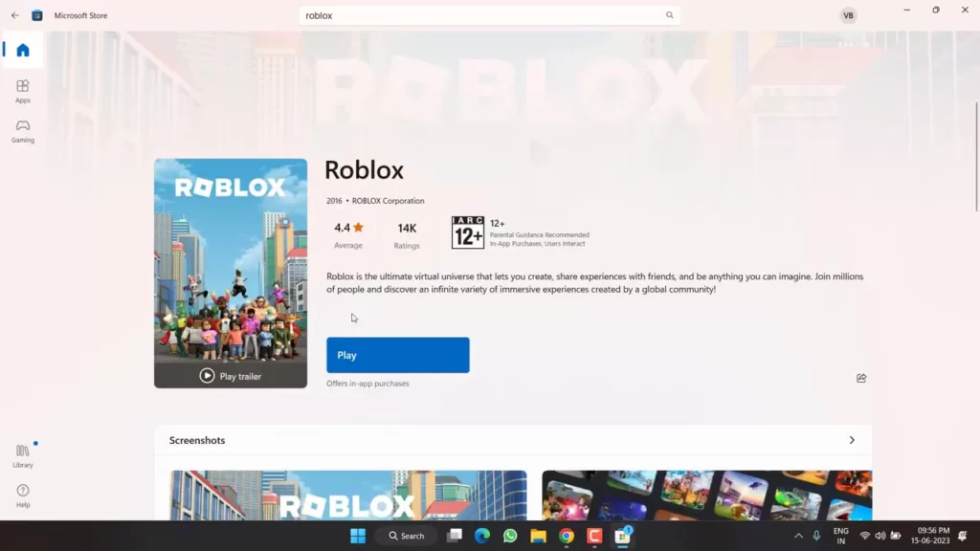
Task: Expand the Screenshots section chevron
Action: pyautogui.click(x=852, y=440)
